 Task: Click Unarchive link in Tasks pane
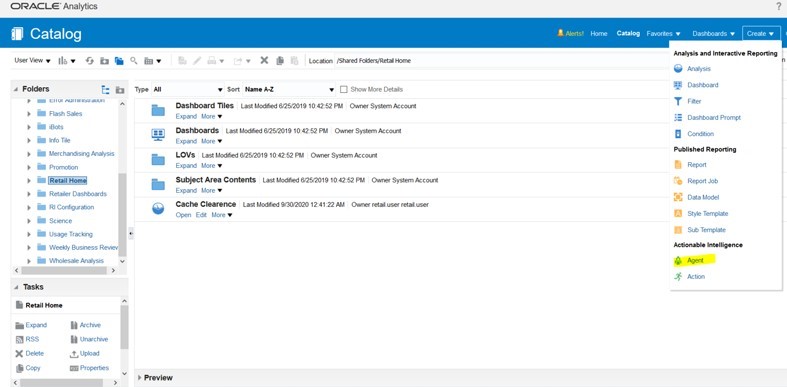click(x=94, y=339)
